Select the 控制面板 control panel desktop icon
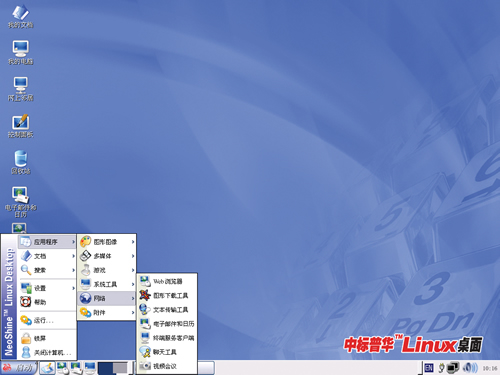This screenshot has width=500, height=375. pos(21,126)
